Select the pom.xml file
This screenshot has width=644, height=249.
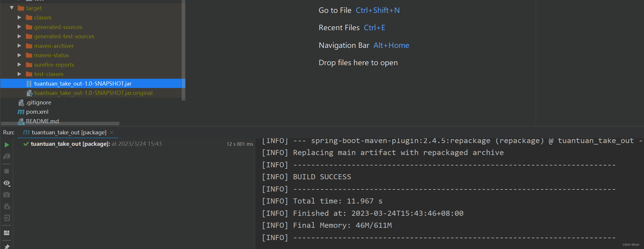[x=37, y=112]
